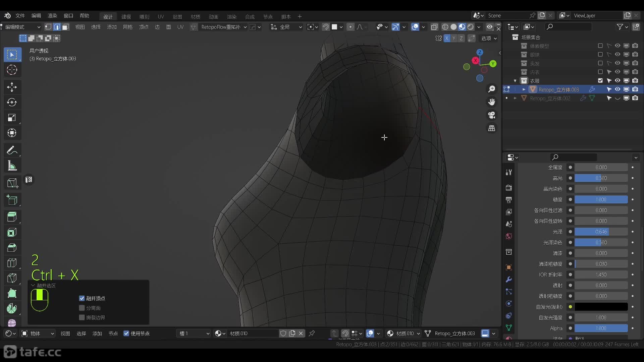Select the Spin tool
The image size is (644, 362).
(x=12, y=309)
